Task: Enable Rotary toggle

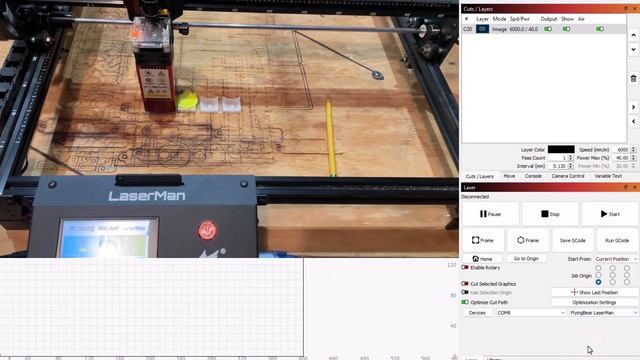Action: click(465, 267)
